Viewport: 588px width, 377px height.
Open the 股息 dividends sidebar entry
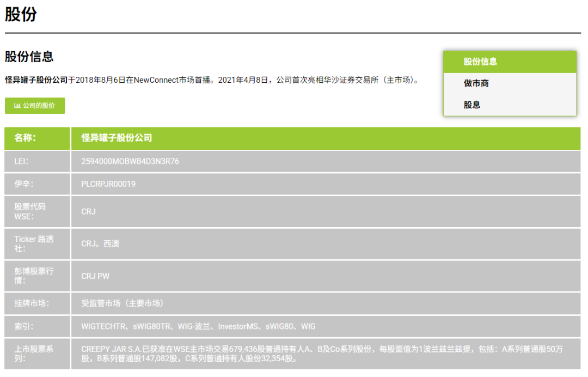[x=469, y=105]
